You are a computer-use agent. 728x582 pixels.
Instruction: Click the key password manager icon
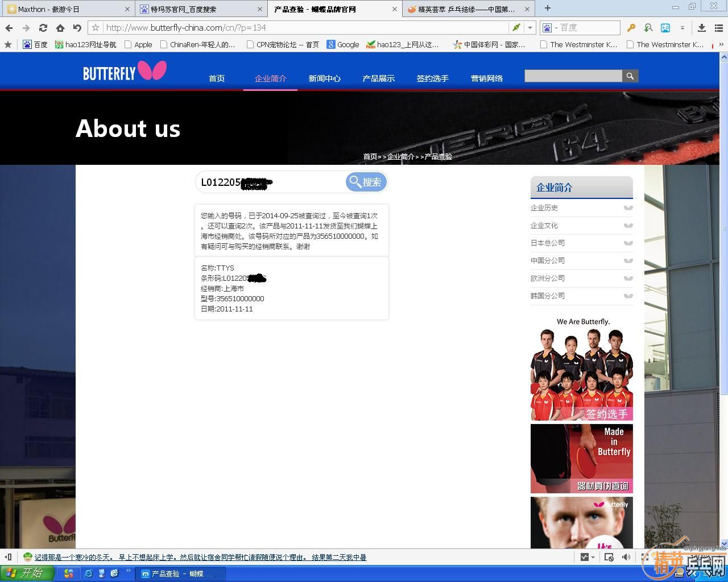[631, 28]
